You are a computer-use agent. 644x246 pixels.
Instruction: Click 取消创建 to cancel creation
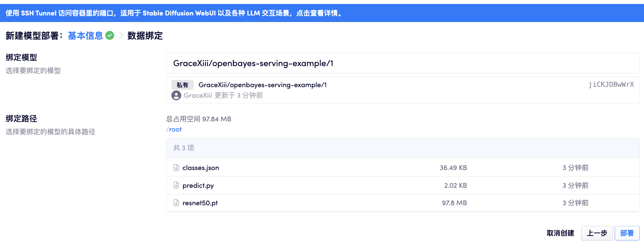point(560,233)
